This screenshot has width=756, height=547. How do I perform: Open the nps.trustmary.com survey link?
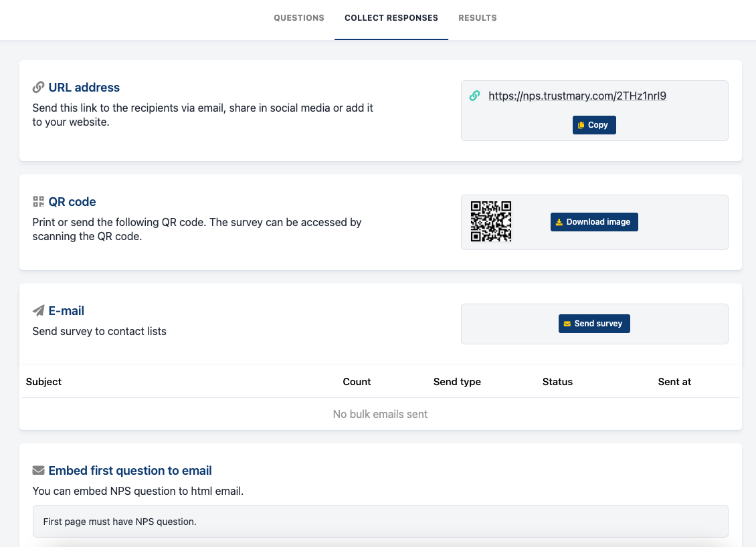577,96
